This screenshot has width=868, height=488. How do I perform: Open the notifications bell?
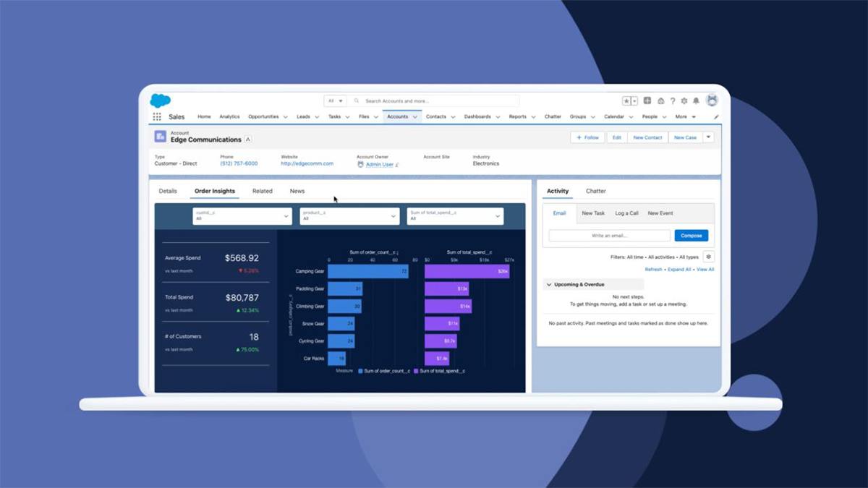point(696,101)
